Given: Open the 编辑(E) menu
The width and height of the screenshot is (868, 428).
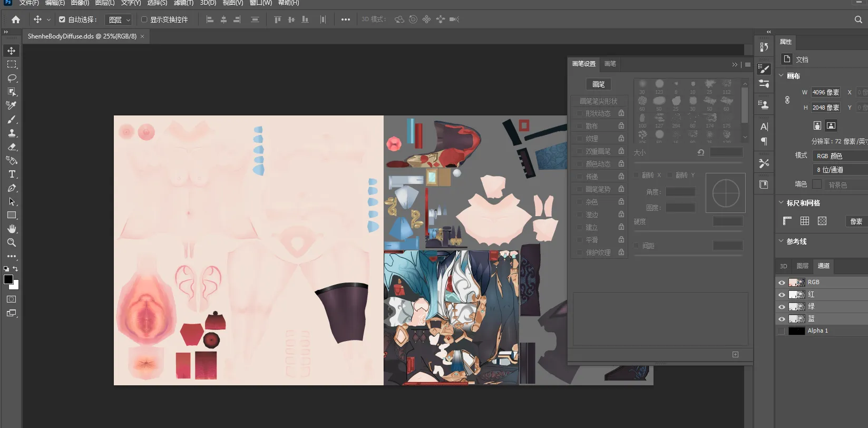Looking at the screenshot, I should click(55, 3).
